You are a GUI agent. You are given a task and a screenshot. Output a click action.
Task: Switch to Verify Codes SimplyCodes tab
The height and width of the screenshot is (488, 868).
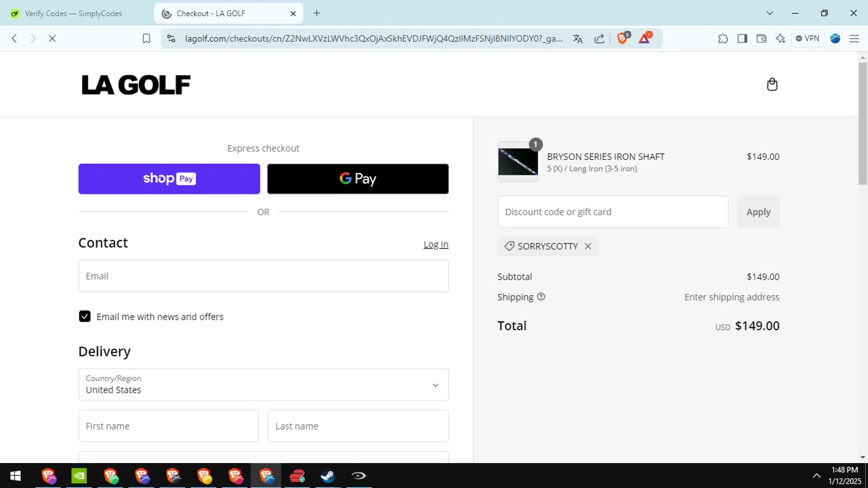74,13
